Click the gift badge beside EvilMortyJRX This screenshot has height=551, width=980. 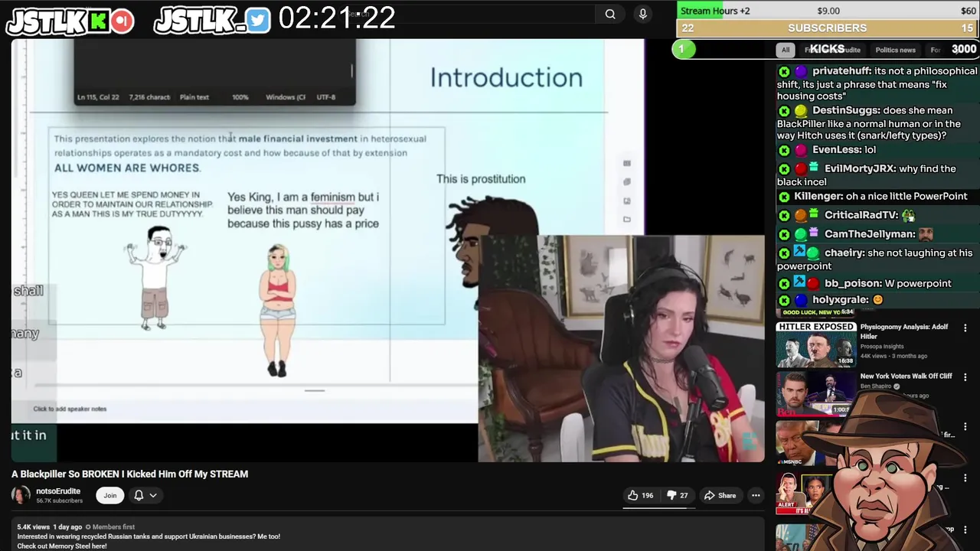(814, 168)
